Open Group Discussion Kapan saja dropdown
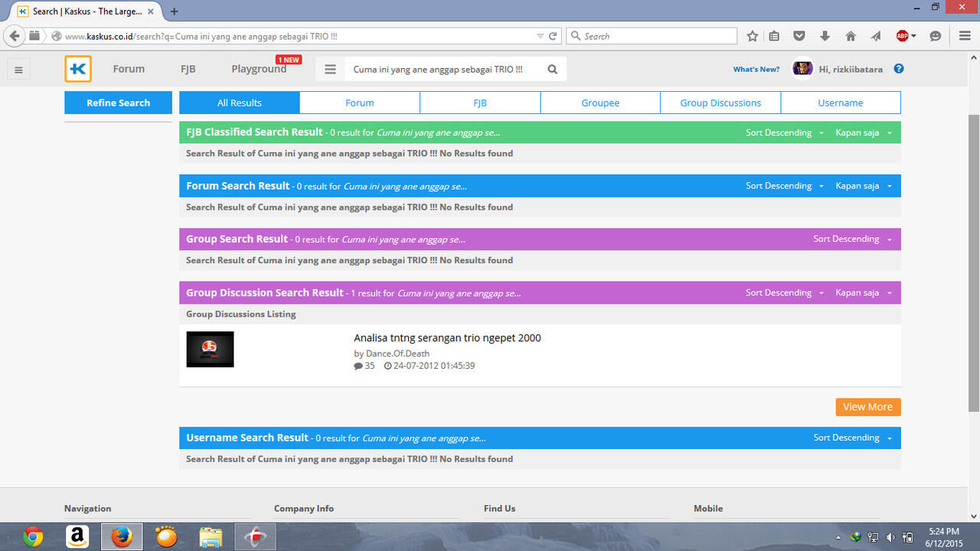This screenshot has width=980, height=551. [864, 292]
